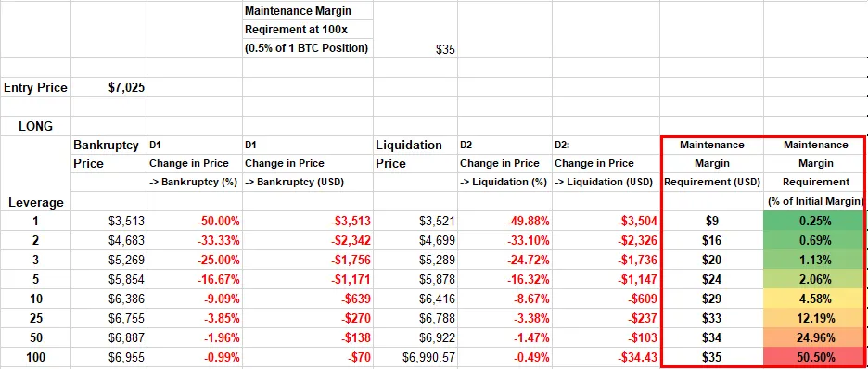Select the -8.67% liquidation change cell

(504, 299)
